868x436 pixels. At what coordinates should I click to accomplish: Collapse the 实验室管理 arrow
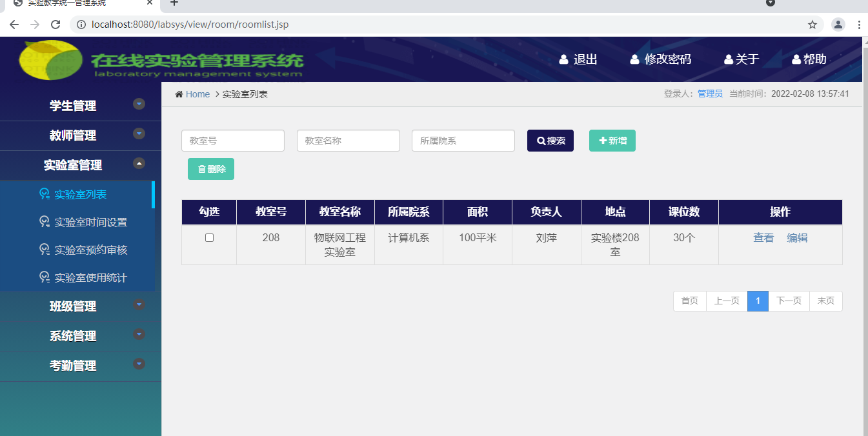coord(139,163)
